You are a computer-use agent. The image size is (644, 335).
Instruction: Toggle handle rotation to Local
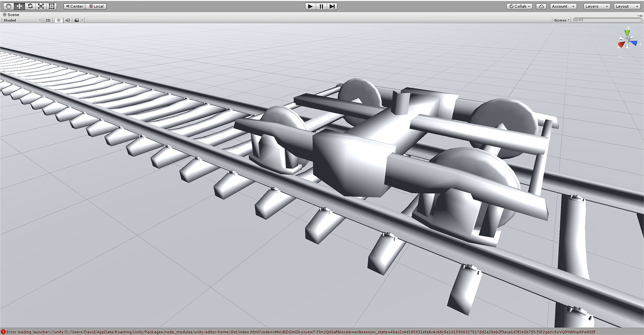[96, 6]
